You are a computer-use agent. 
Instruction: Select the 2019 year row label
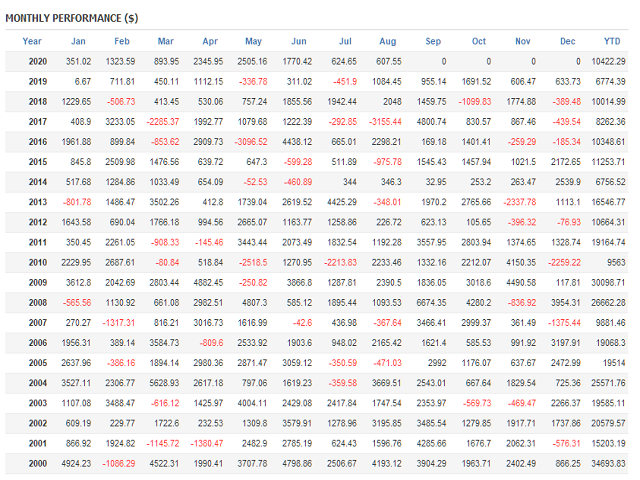click(x=38, y=82)
